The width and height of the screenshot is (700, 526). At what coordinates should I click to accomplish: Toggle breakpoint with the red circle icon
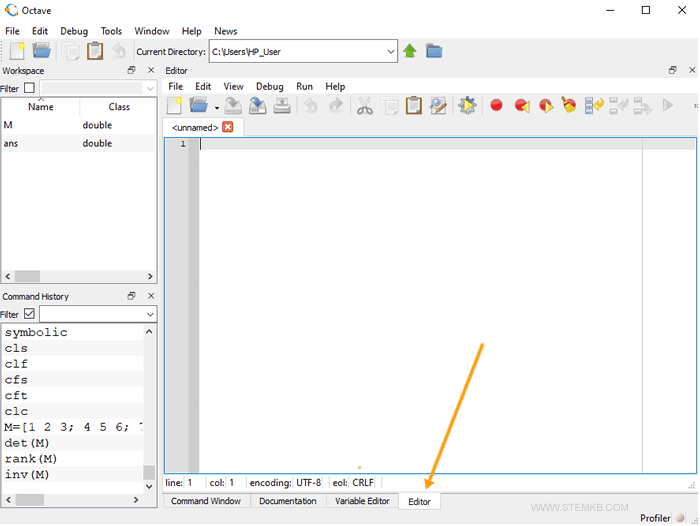click(x=496, y=106)
